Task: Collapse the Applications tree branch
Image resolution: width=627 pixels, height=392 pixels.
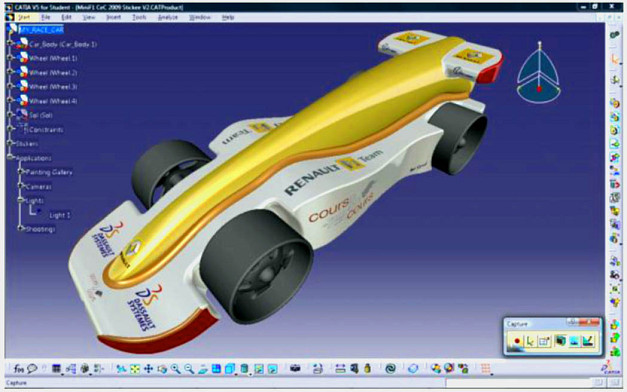Action: [x=10, y=157]
